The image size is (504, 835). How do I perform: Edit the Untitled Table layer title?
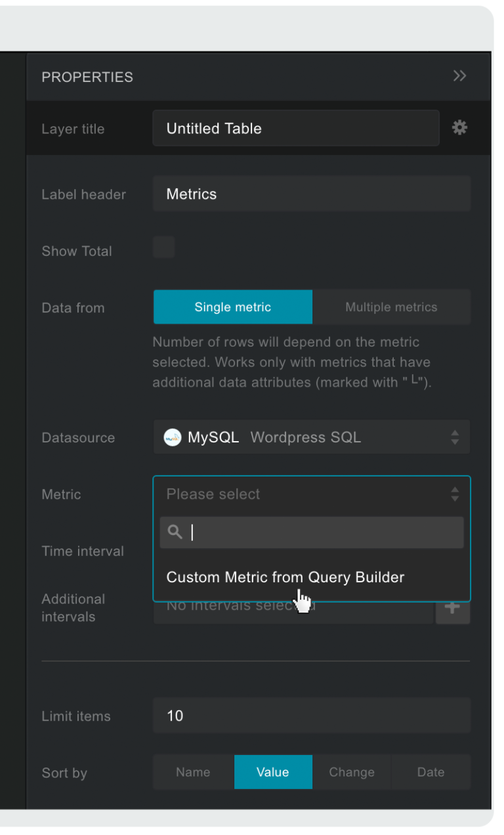295,128
